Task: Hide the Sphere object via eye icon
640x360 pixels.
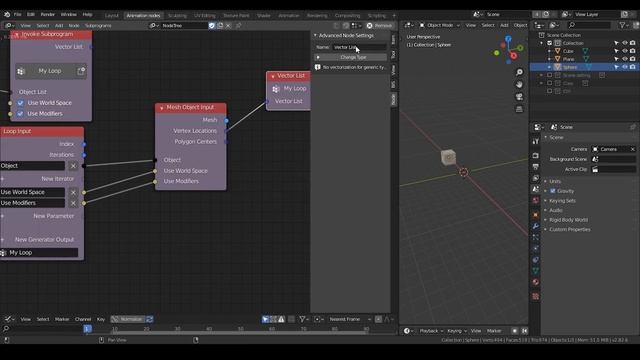Action: pyautogui.click(x=624, y=67)
